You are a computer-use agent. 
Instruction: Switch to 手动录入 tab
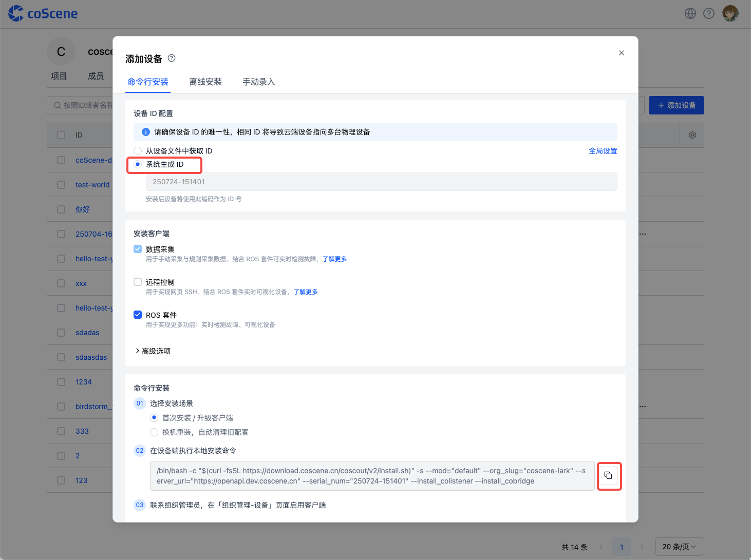click(x=259, y=82)
